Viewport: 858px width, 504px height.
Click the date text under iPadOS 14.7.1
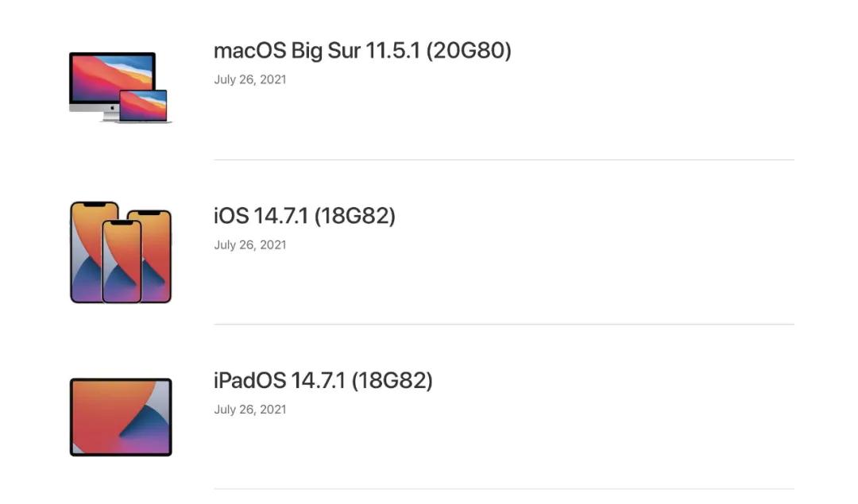tap(249, 409)
